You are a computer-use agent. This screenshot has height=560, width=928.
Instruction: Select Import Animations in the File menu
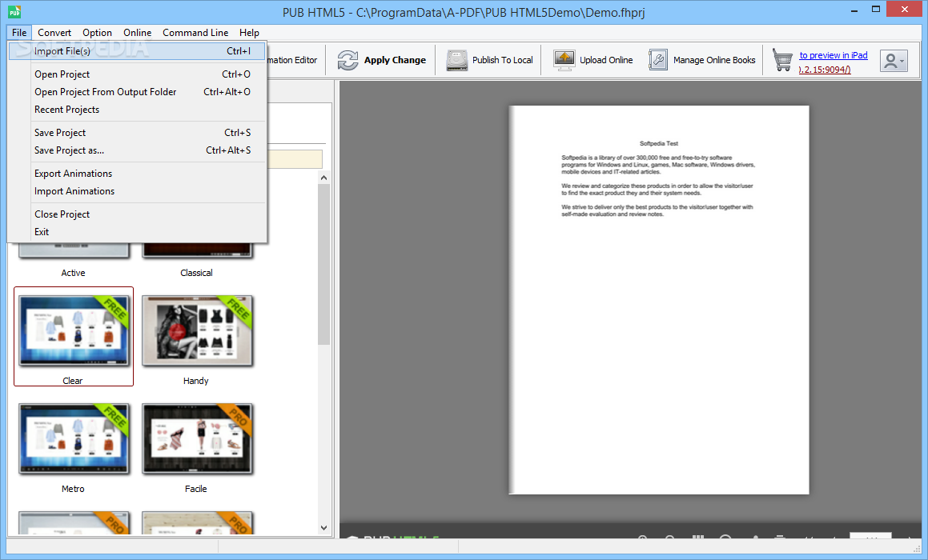pyautogui.click(x=137, y=191)
